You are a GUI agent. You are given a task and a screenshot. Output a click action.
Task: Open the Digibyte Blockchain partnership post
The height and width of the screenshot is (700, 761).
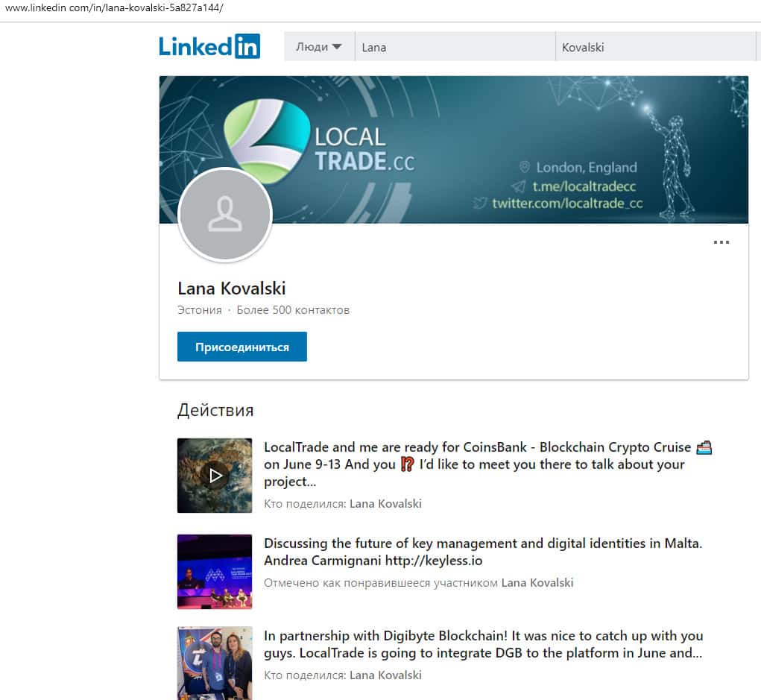pos(483,645)
